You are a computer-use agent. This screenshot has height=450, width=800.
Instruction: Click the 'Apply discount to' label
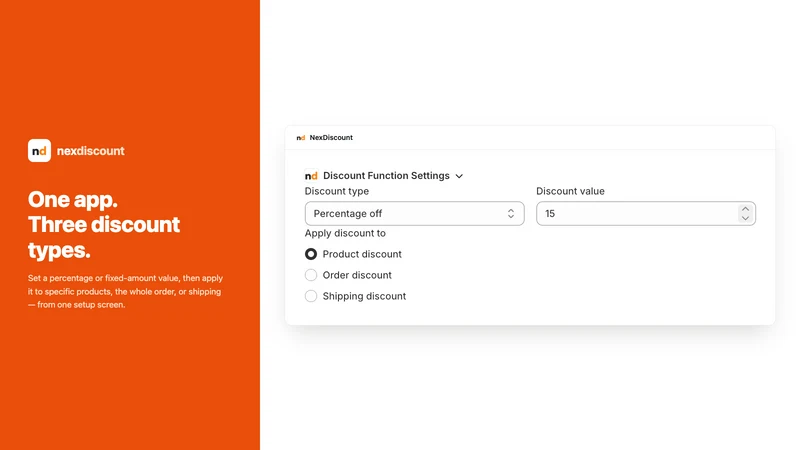[345, 233]
